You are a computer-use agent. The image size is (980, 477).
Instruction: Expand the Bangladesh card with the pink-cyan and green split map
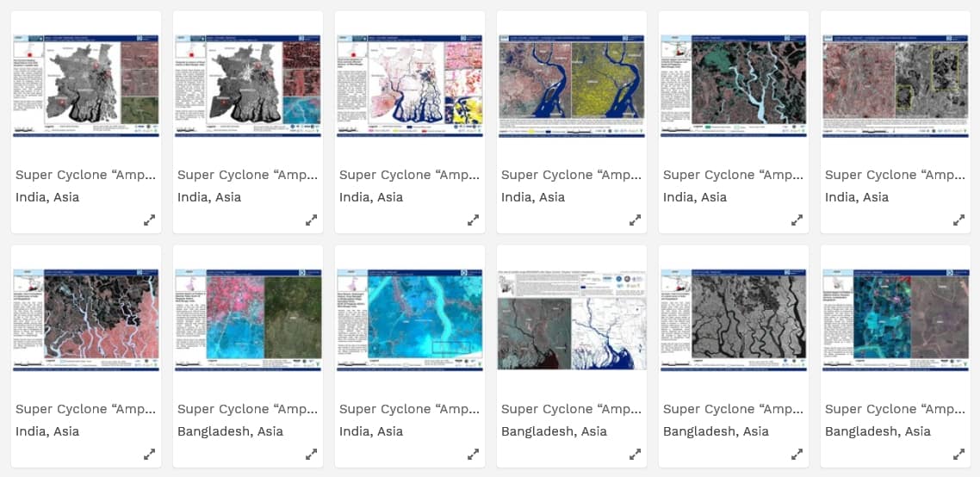pos(311,454)
